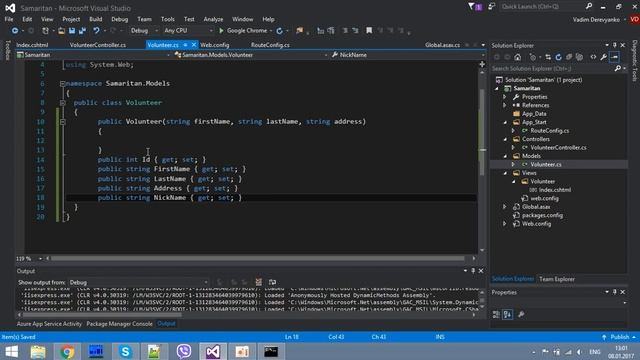Viewport: 640px width, 360px height.
Task: Click the Save floppy disk icon
Action: coord(72,31)
